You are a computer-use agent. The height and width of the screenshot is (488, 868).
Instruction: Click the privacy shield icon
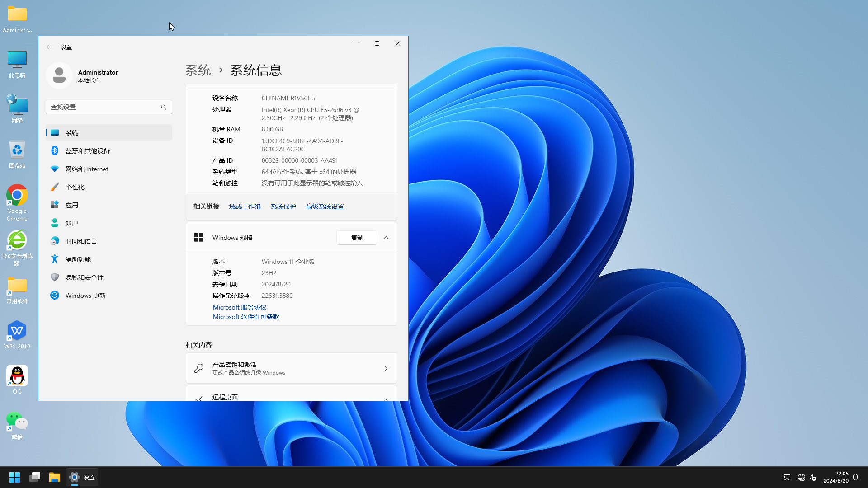click(x=55, y=277)
